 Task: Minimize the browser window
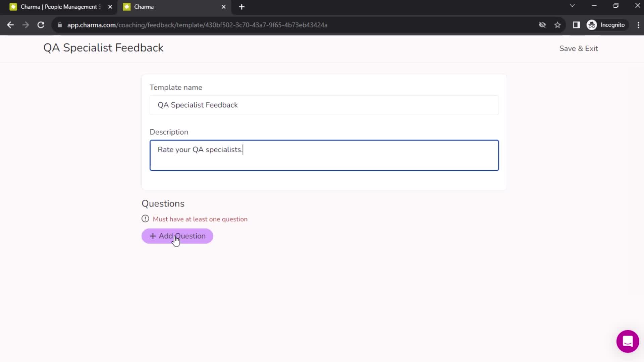click(x=594, y=6)
